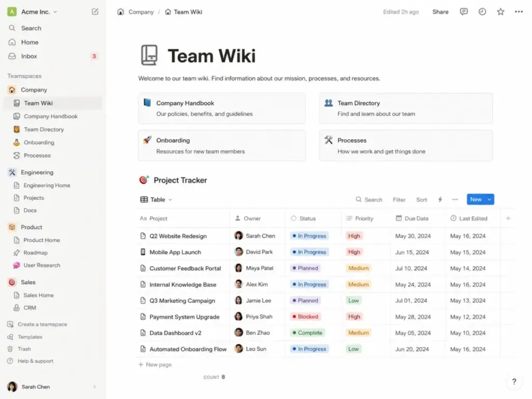The image size is (532, 399).
Task: Open Company Handbook in the sidebar
Action: pyautogui.click(x=52, y=116)
